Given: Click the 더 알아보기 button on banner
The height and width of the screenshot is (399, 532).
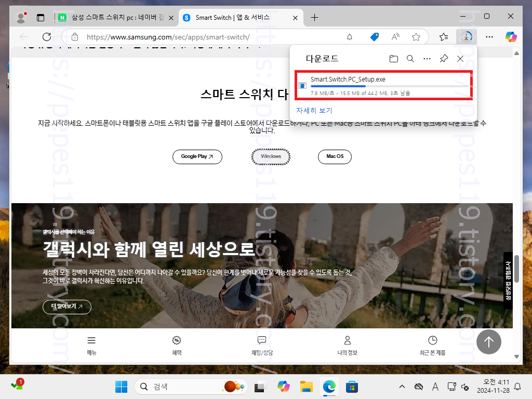Looking at the screenshot, I should point(67,307).
